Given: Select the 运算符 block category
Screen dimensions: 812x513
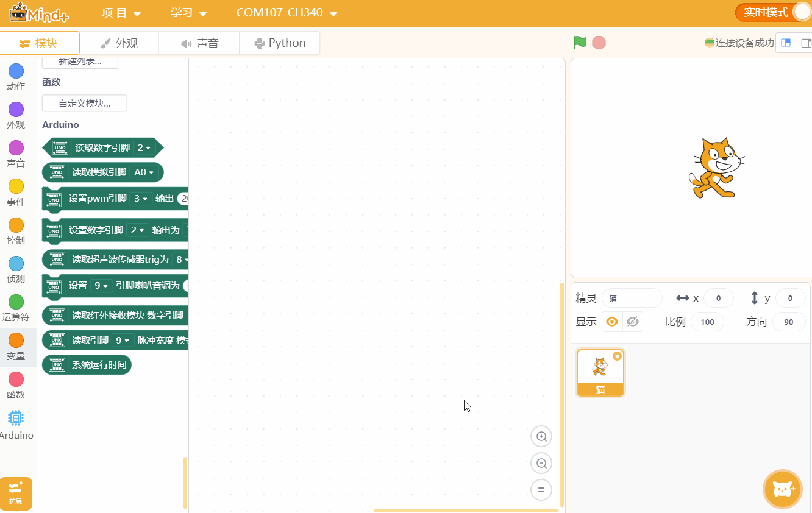Looking at the screenshot, I should [16, 308].
